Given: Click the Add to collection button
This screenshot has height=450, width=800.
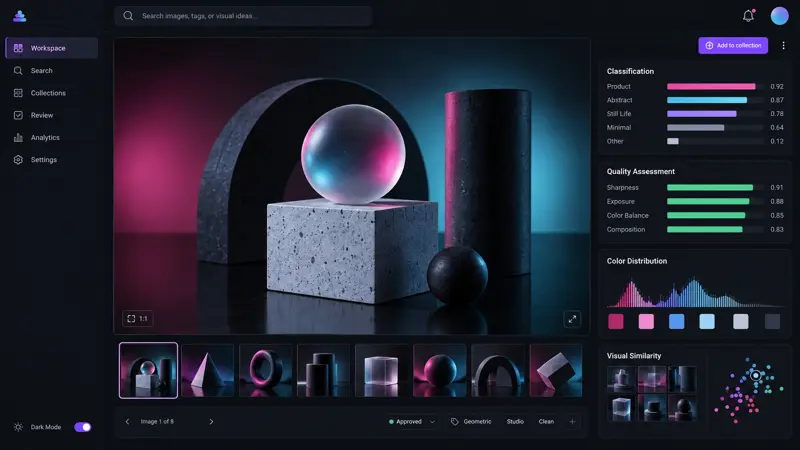Looking at the screenshot, I should [x=733, y=45].
